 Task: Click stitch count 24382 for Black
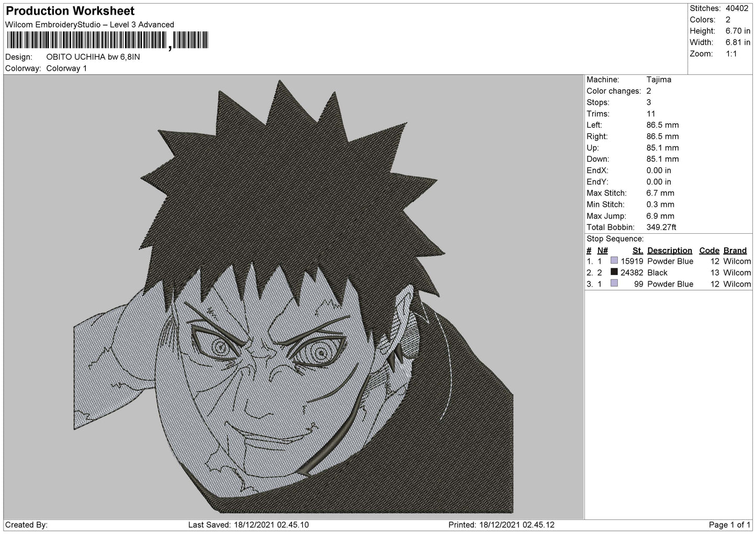[631, 273]
